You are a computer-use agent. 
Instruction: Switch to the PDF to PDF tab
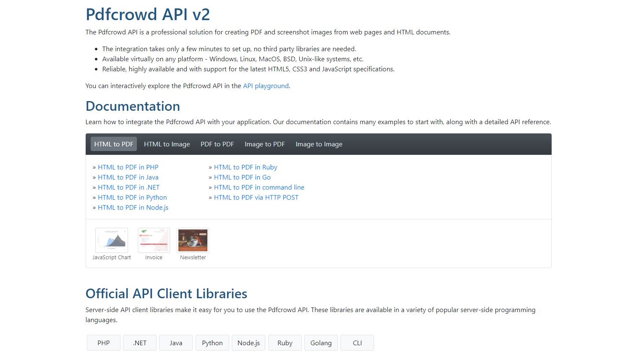point(217,144)
